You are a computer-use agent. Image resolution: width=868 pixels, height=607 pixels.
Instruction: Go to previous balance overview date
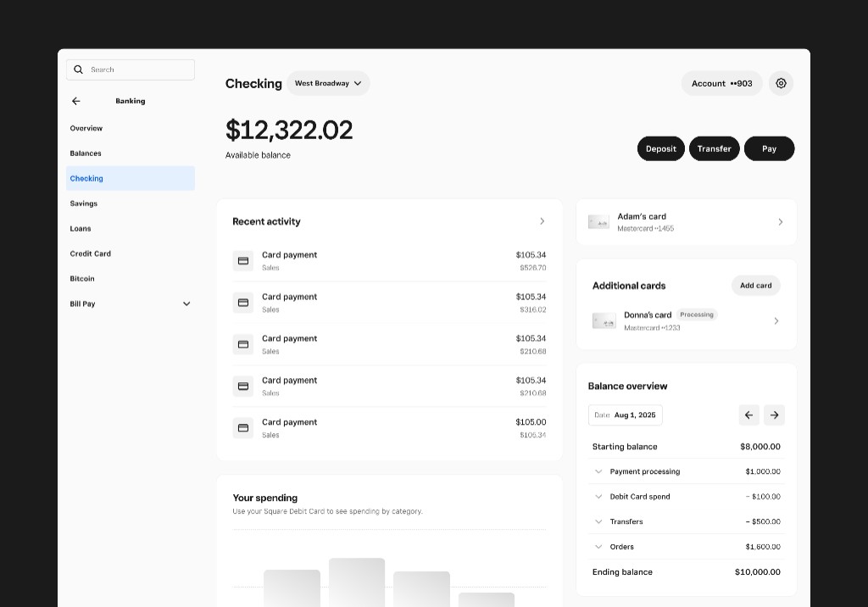(x=749, y=415)
